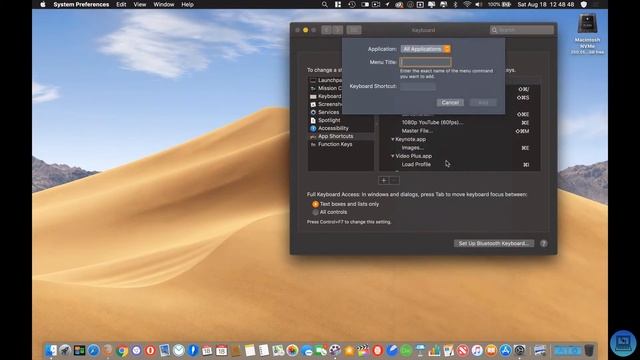Viewport: 640px width, 360px height.
Task: Click the shield icon in menu bar
Action: [584, 4]
